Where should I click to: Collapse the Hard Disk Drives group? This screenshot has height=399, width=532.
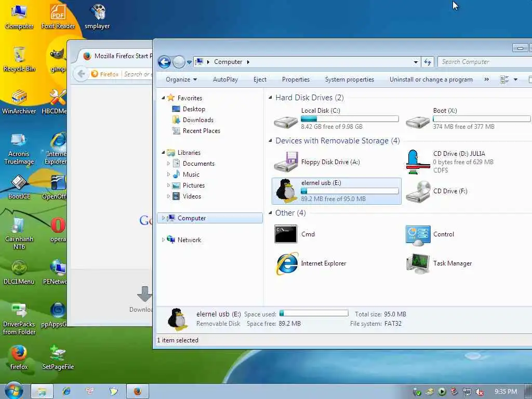click(x=270, y=98)
